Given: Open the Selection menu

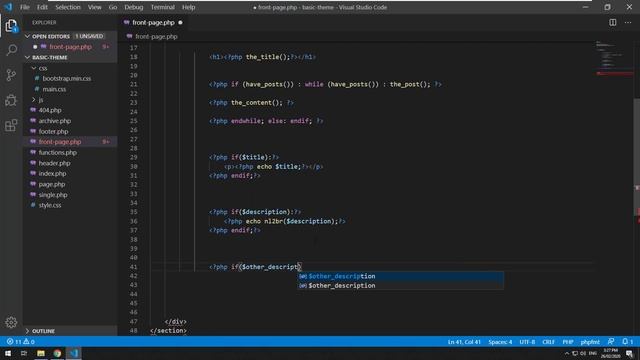Looking at the screenshot, I should (68, 7).
